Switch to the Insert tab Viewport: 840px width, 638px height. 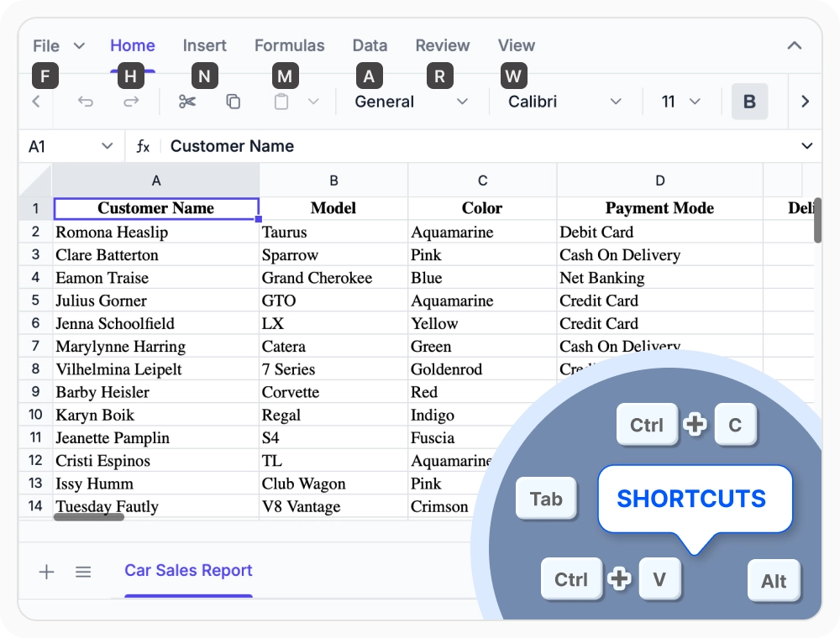pyautogui.click(x=205, y=46)
